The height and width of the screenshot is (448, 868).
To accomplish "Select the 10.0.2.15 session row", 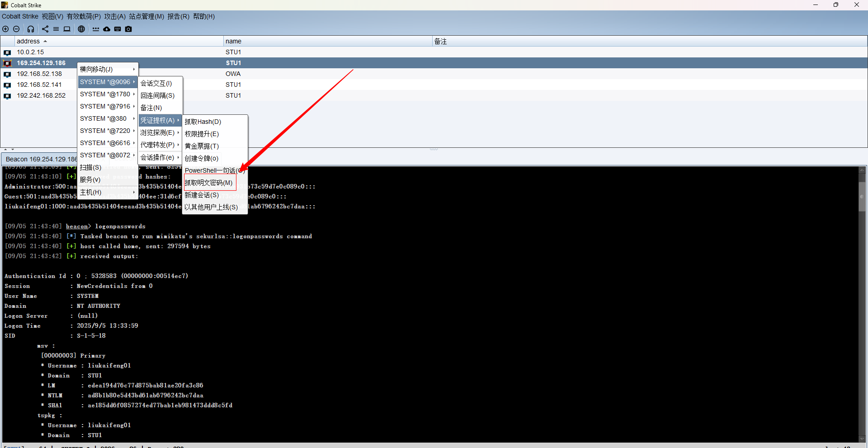I will 434,52.
